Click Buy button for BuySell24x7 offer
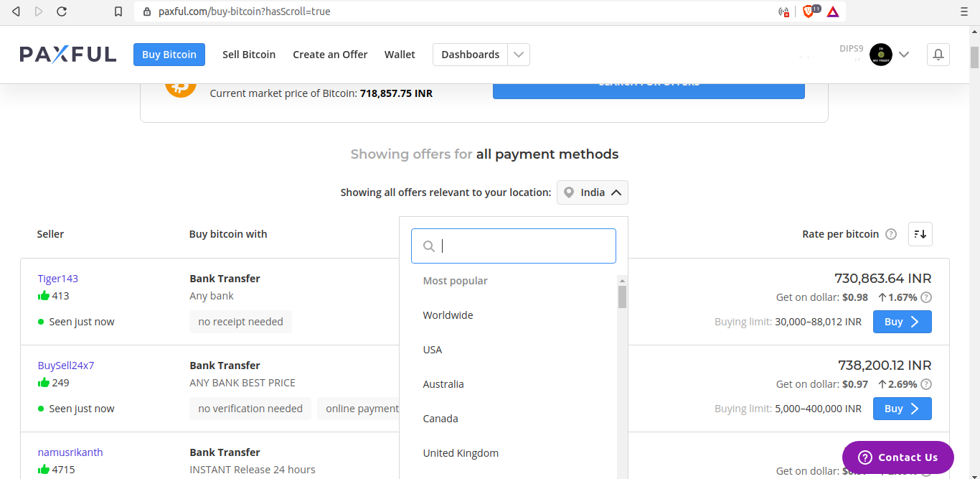The height and width of the screenshot is (479, 980). [903, 409]
